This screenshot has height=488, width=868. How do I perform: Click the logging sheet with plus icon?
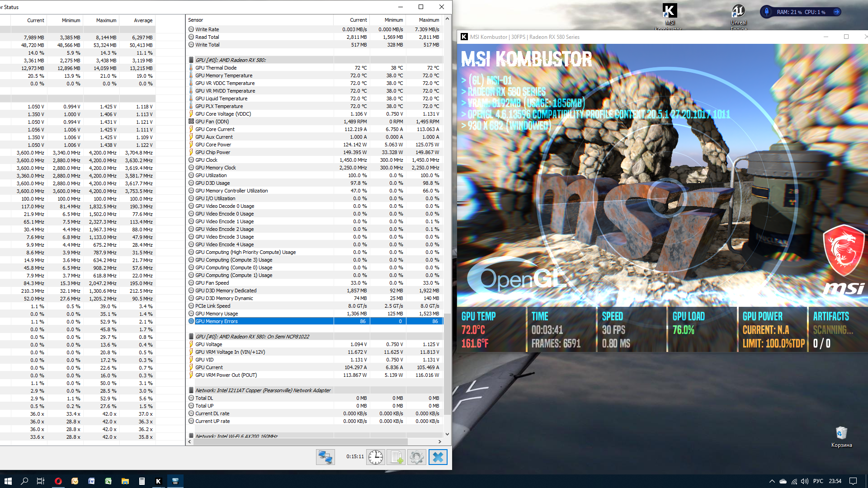[396, 457]
